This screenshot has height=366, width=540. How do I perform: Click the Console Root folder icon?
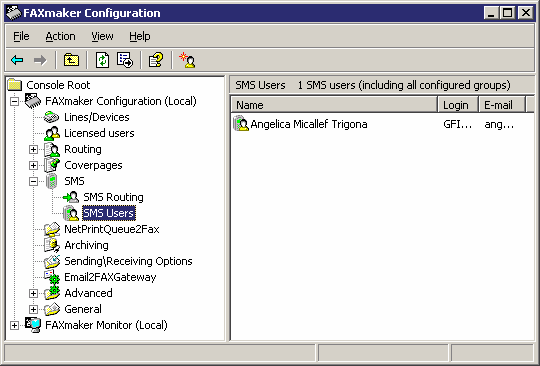click(x=14, y=85)
